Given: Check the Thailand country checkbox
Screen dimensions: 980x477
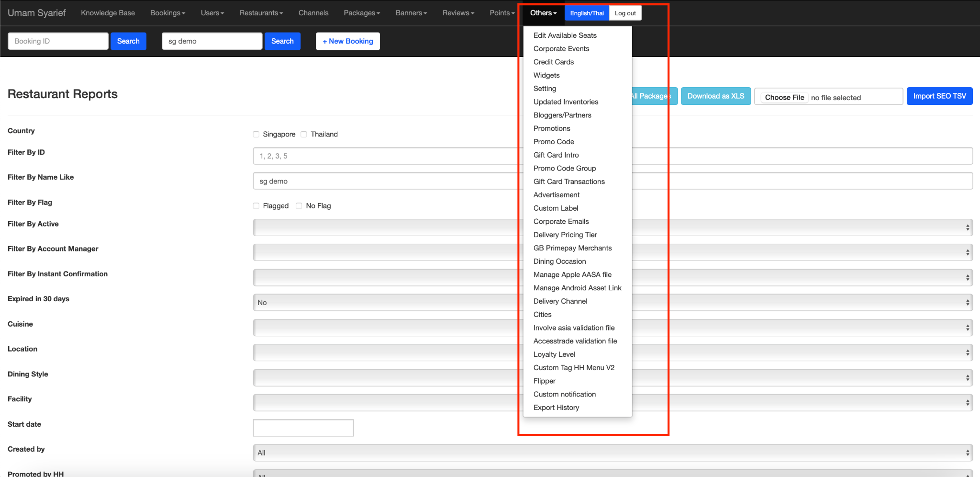Looking at the screenshot, I should coord(304,135).
